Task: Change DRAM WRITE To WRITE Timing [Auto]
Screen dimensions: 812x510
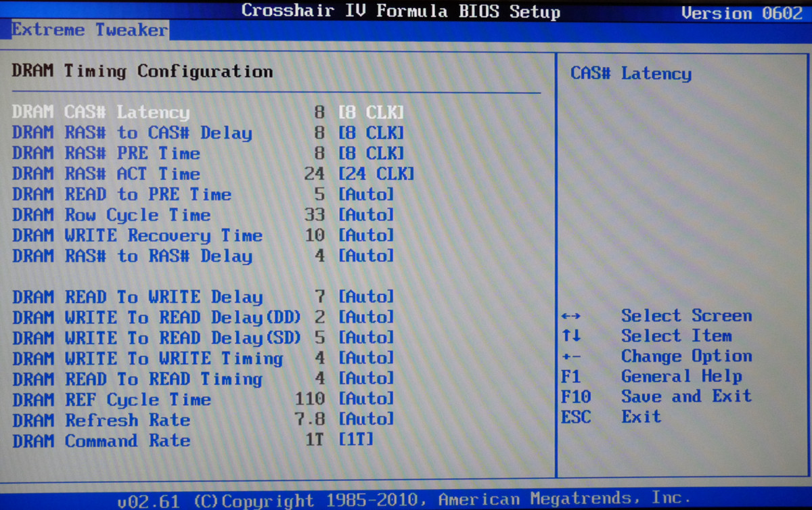Action: [366, 358]
